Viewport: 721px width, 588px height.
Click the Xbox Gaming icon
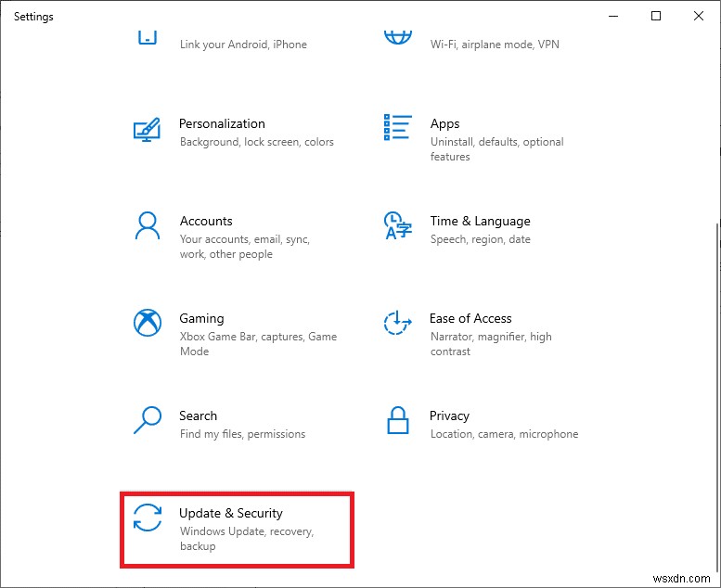pyautogui.click(x=147, y=323)
